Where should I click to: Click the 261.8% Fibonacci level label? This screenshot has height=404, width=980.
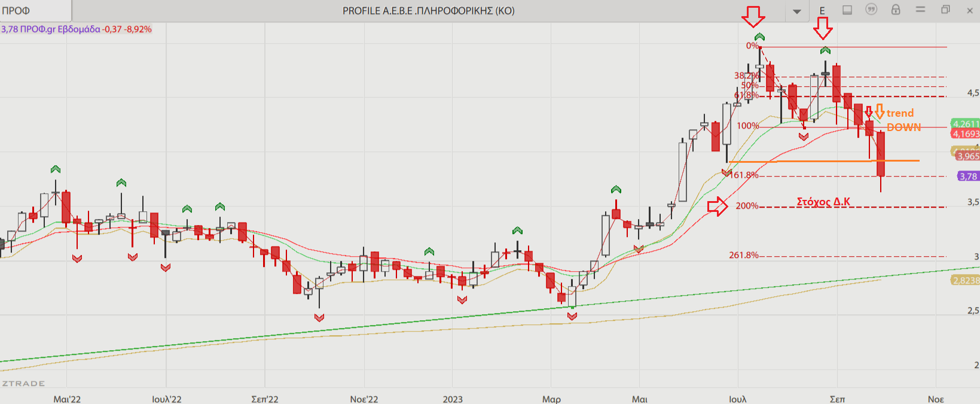(x=744, y=256)
